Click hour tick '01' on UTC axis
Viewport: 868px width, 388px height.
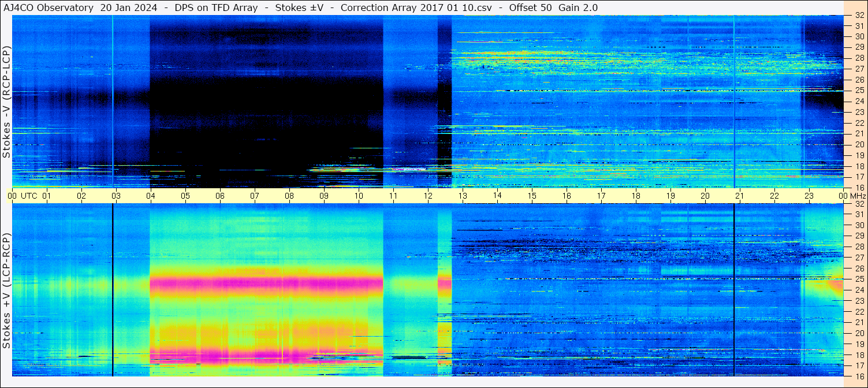[46, 196]
